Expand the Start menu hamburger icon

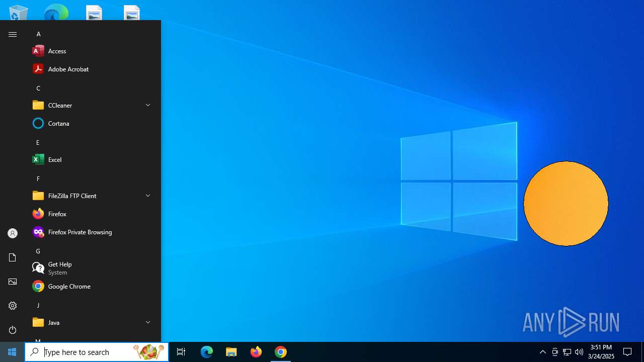[x=13, y=34]
